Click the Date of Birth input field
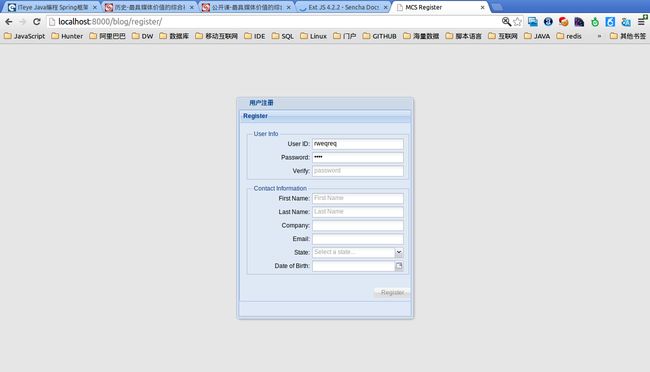This screenshot has height=372, width=650. pos(354,266)
